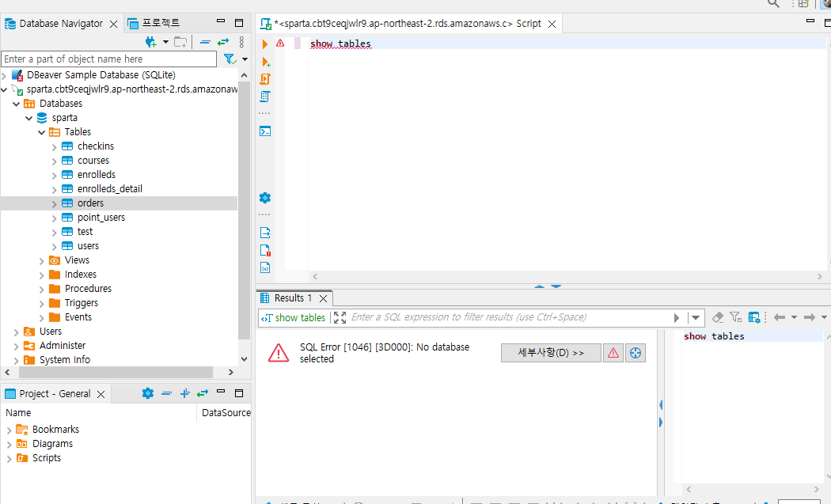Image resolution: width=831 pixels, height=504 pixels.
Task: Select the courses table
Action: click(93, 160)
